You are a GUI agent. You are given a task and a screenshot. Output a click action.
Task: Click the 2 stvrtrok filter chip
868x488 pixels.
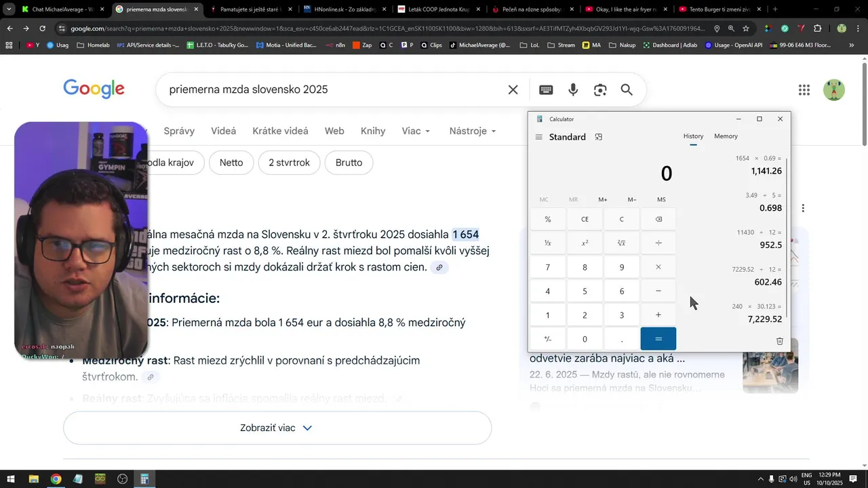click(x=289, y=163)
